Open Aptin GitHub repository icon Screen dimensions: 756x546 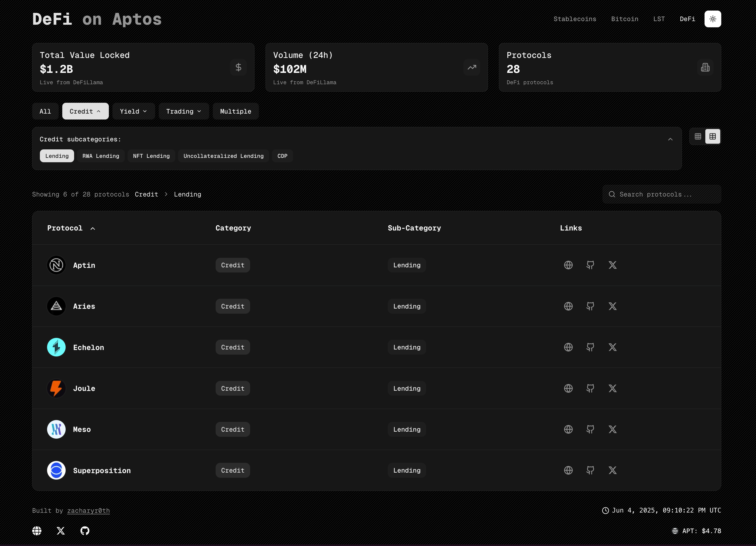[590, 265]
